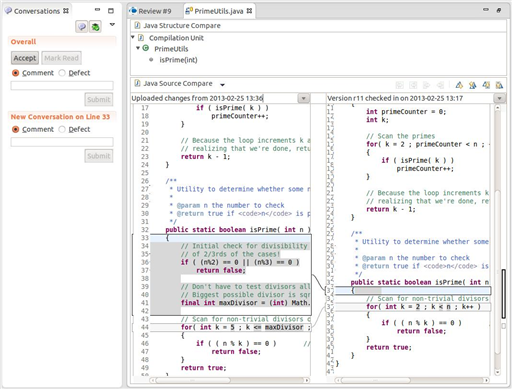
Task: Toggle the comments speech-bubble filter icon
Action: [82, 27]
